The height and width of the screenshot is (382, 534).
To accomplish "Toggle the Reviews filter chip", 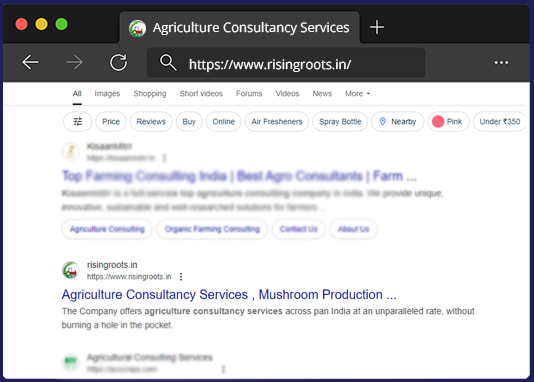I will pyautogui.click(x=151, y=122).
